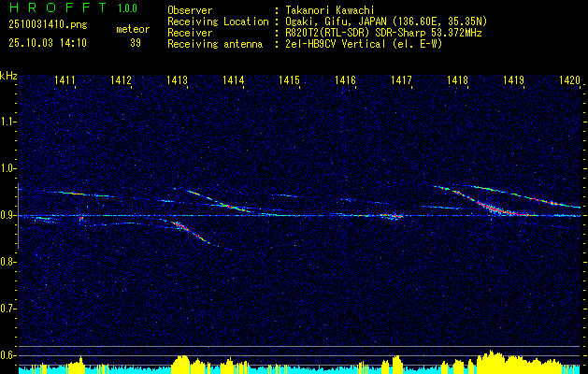Click the gray vertical range bar beside 0.9 kHz
Screen dimensions: 588x374
click(x=18, y=216)
